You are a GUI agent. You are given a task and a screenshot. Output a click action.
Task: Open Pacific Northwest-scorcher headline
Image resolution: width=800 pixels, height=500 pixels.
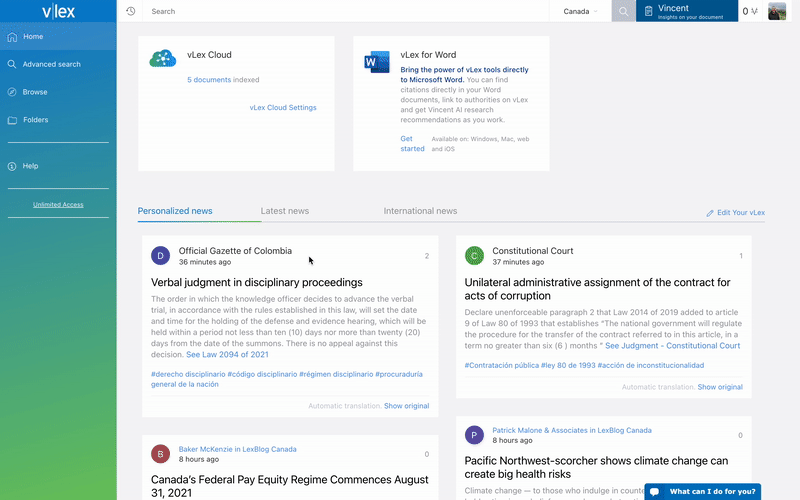click(596, 467)
